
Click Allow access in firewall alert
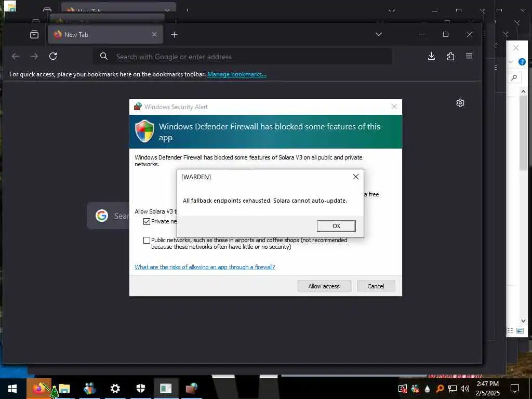tap(324, 286)
